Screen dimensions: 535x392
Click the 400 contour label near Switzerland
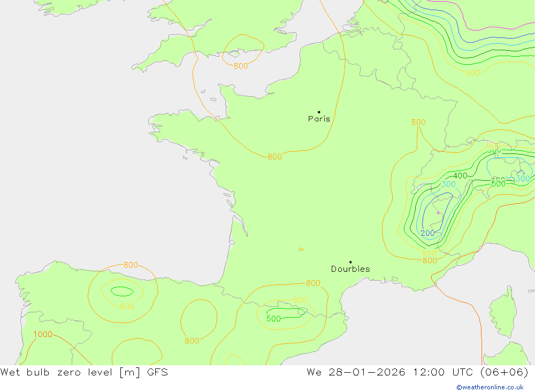[460, 176]
